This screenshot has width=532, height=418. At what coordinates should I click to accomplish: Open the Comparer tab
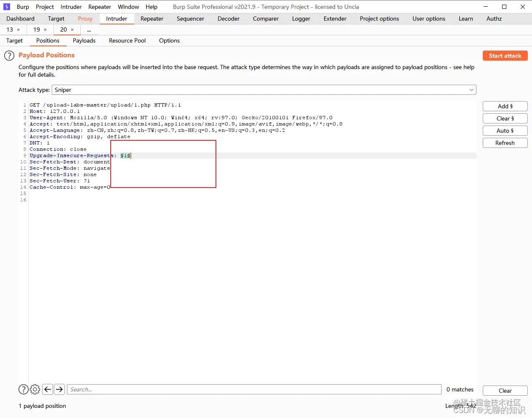point(266,19)
